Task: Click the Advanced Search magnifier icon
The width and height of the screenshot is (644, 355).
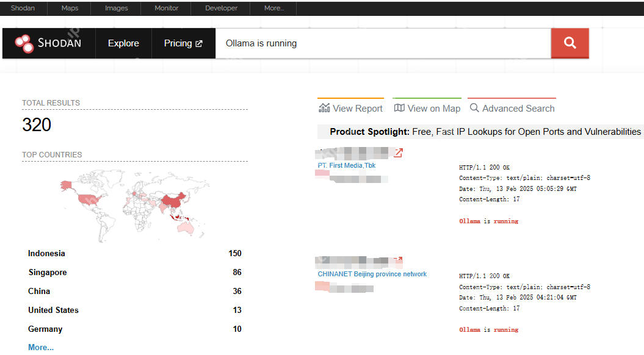Action: click(474, 108)
